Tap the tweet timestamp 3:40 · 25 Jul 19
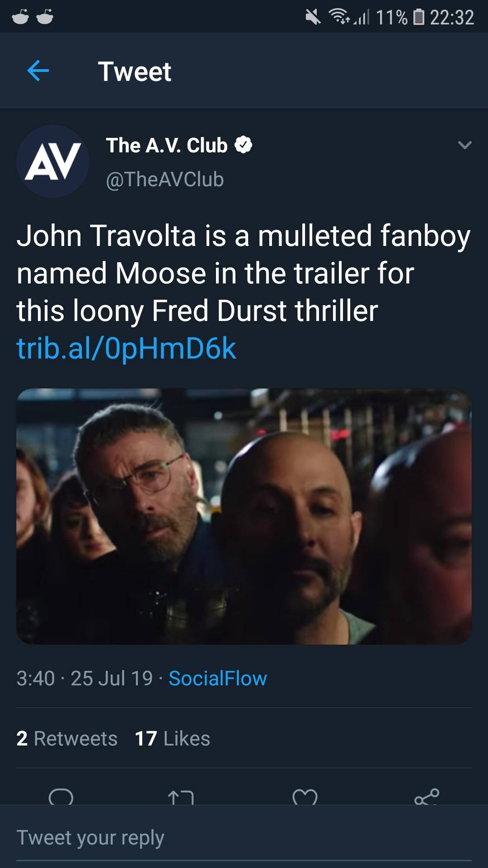Image resolution: width=488 pixels, height=868 pixels. click(x=85, y=679)
